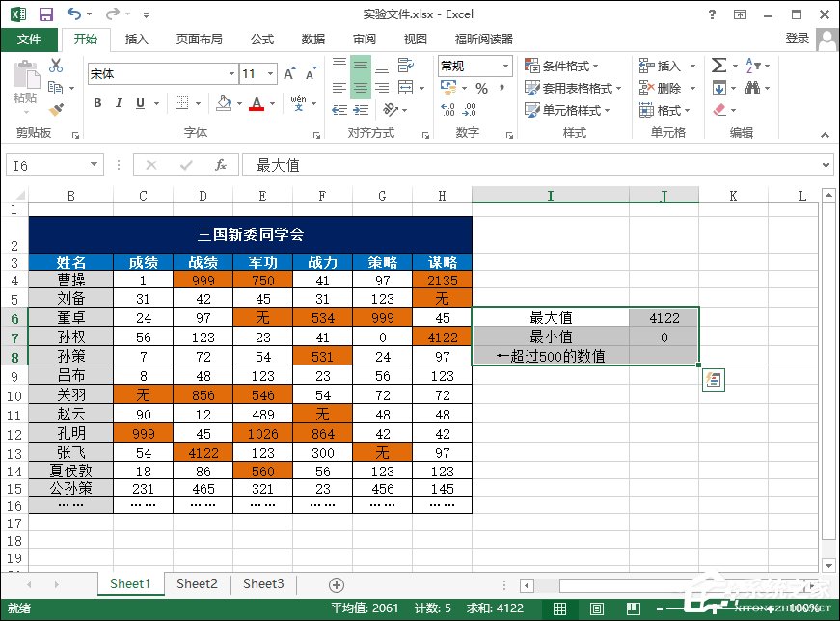Screen dimensions: 840x621
Task: Open Sheet2 tab at the bottom
Action: pos(197,583)
